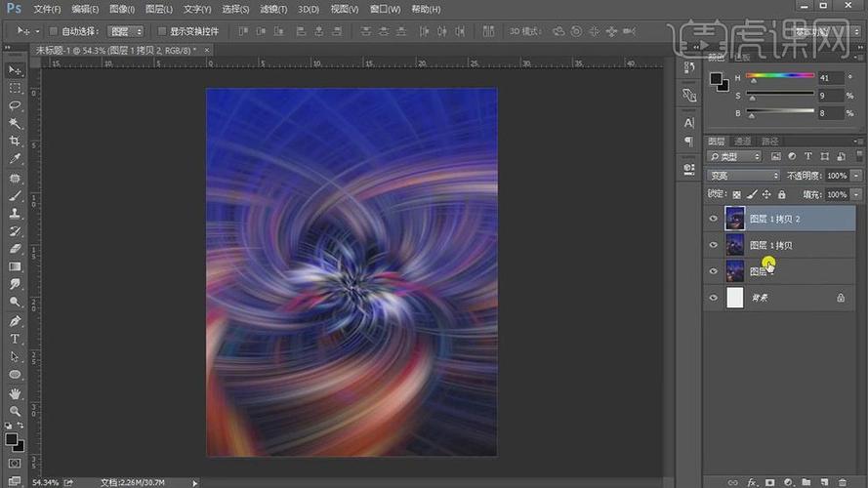Open the 图层(L) menu
This screenshot has width=868, height=488.
pyautogui.click(x=159, y=10)
